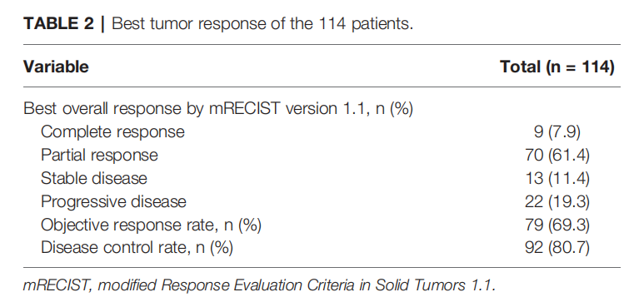Select the Partial response row label
Viewport: 644px width, 307px height.
(x=99, y=156)
